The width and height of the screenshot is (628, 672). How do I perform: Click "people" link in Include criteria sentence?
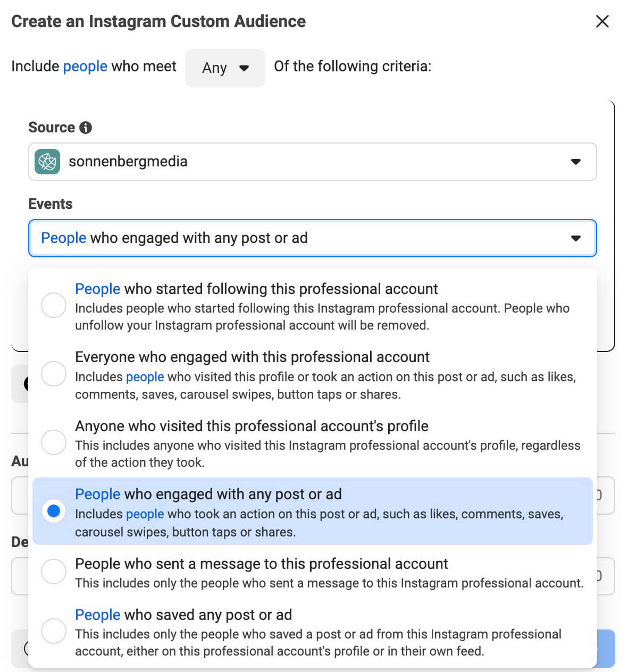pos(85,66)
